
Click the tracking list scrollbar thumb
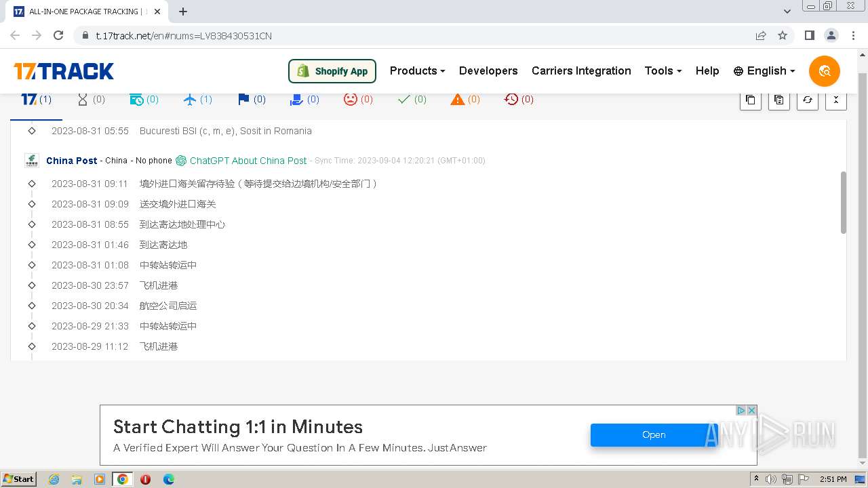pos(844,202)
